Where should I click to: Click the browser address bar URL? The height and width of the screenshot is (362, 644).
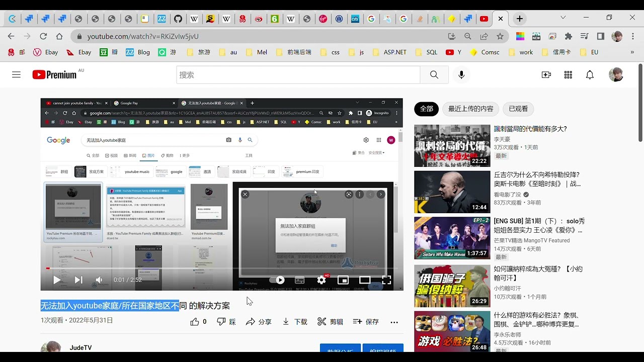pyautogui.click(x=143, y=36)
